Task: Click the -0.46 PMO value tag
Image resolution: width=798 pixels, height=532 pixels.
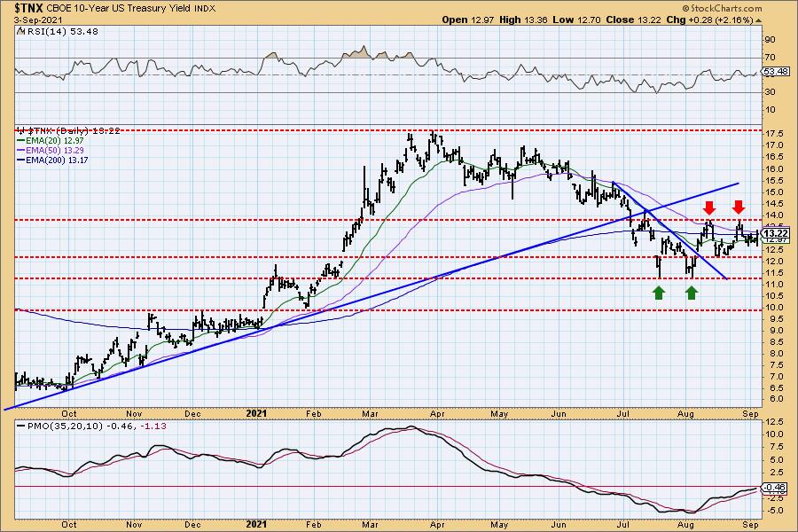Action: pos(776,487)
